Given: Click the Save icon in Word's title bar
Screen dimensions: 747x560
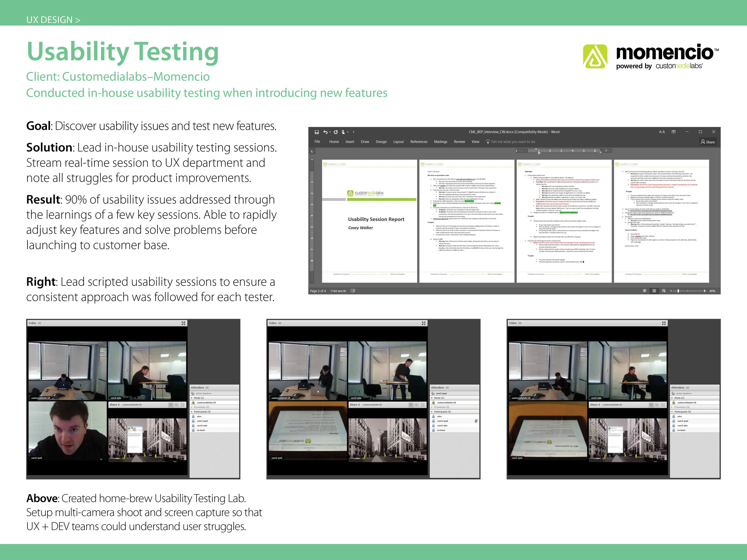Looking at the screenshot, I should [316, 132].
